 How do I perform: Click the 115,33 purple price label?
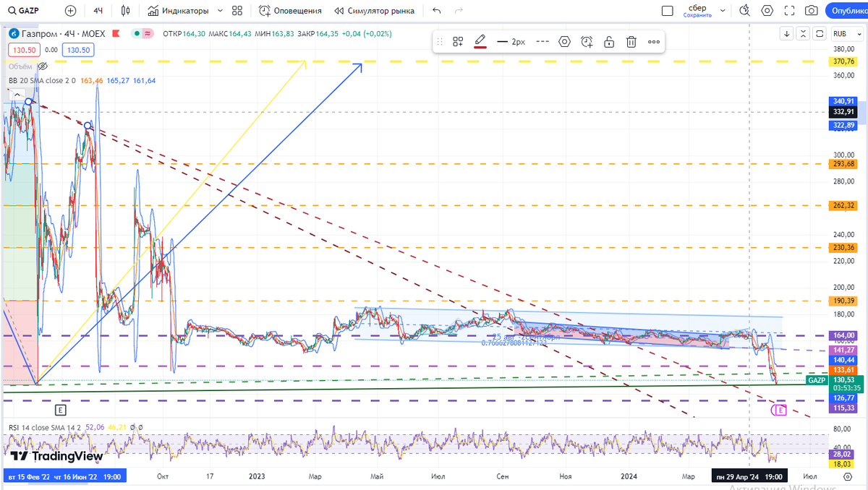(x=845, y=408)
